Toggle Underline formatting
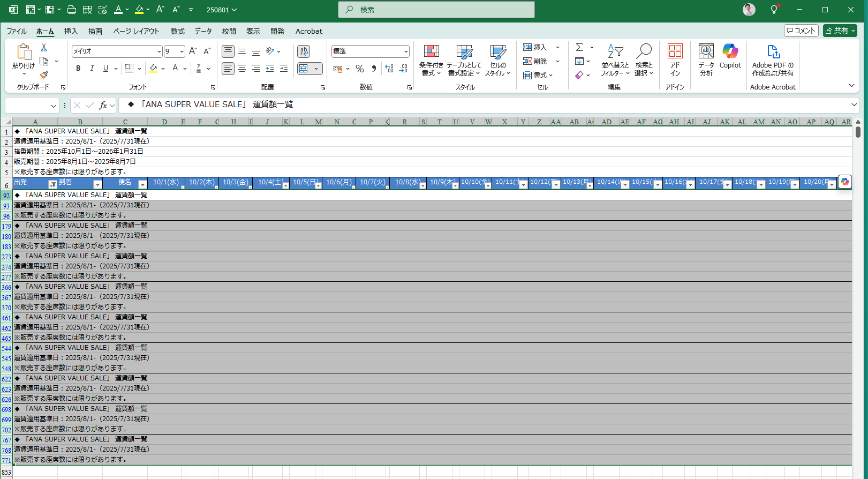This screenshot has width=868, height=479. (105, 69)
